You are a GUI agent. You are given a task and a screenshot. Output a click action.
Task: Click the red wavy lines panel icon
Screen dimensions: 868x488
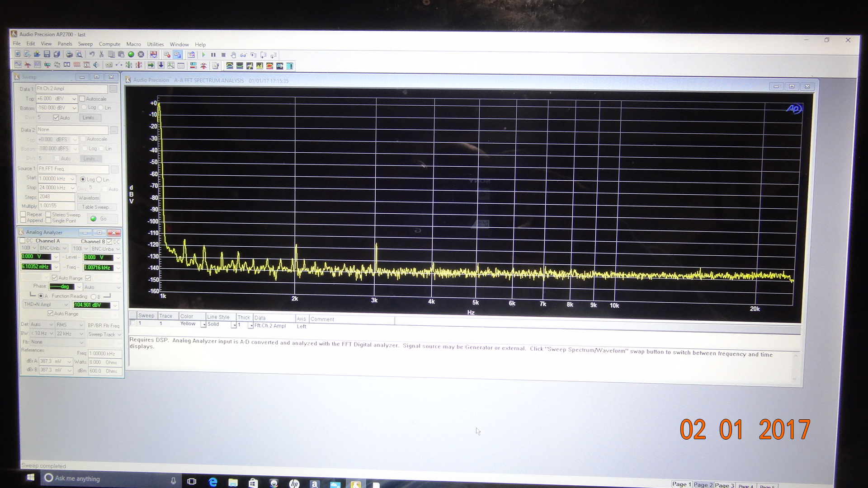point(77,65)
